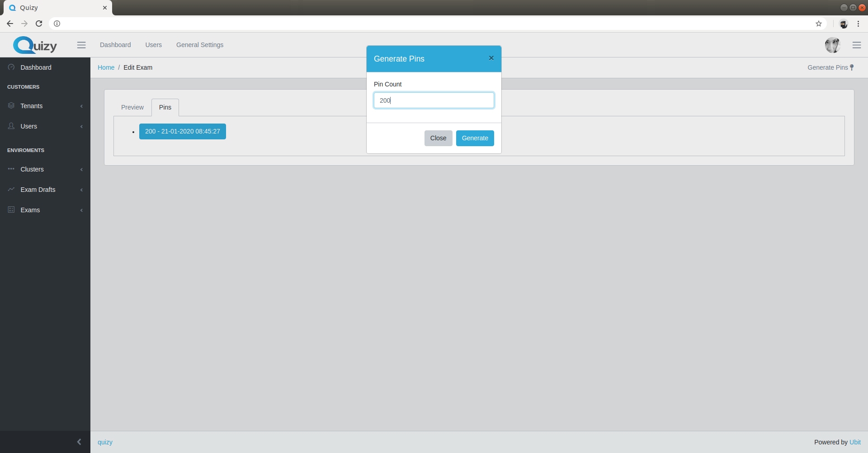Click the Quizy logo
Screen dimensions: 868x453
(35, 45)
